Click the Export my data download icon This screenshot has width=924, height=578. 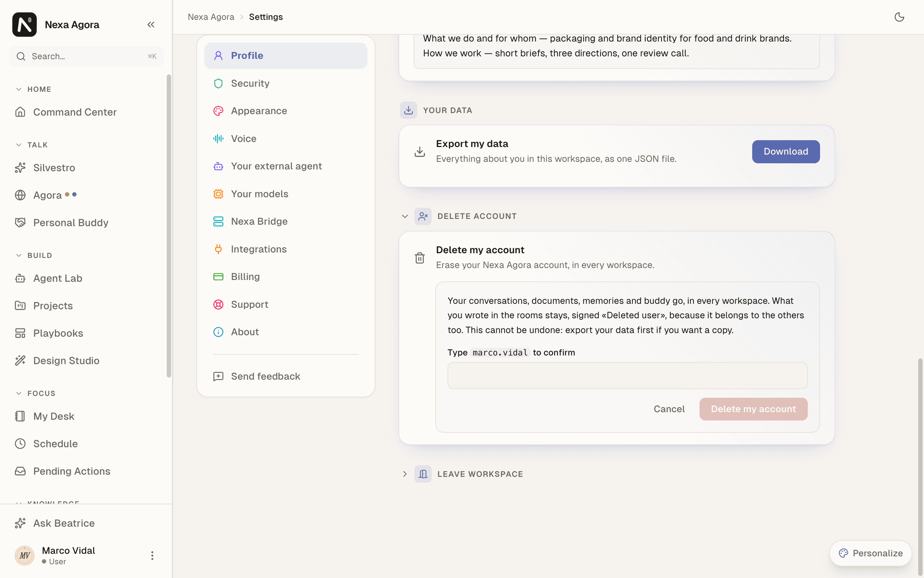click(x=420, y=152)
